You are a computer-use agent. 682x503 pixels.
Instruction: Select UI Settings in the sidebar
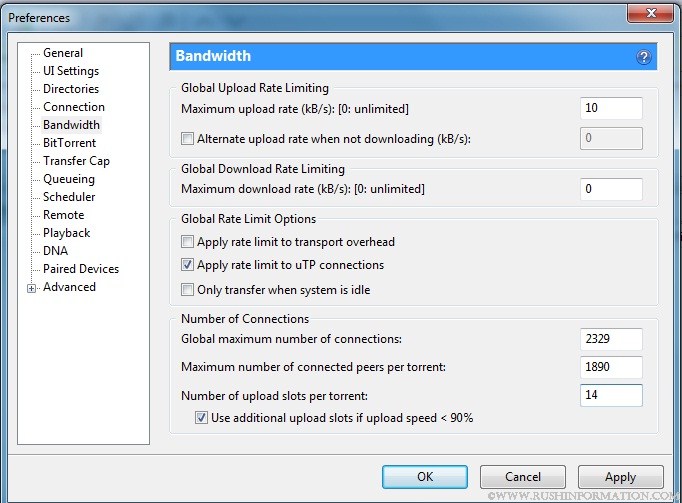pos(70,71)
